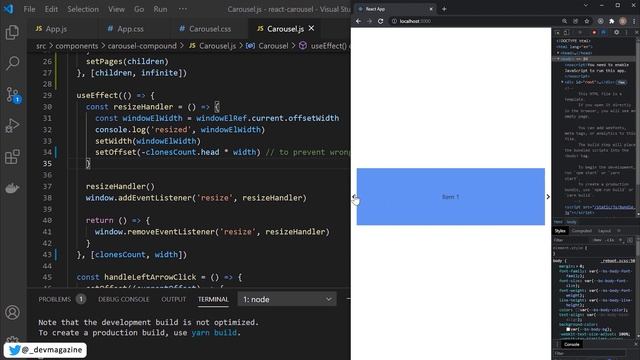640x360 pixels.
Task: Expand the head element in DOM tree
Action: click(558, 53)
